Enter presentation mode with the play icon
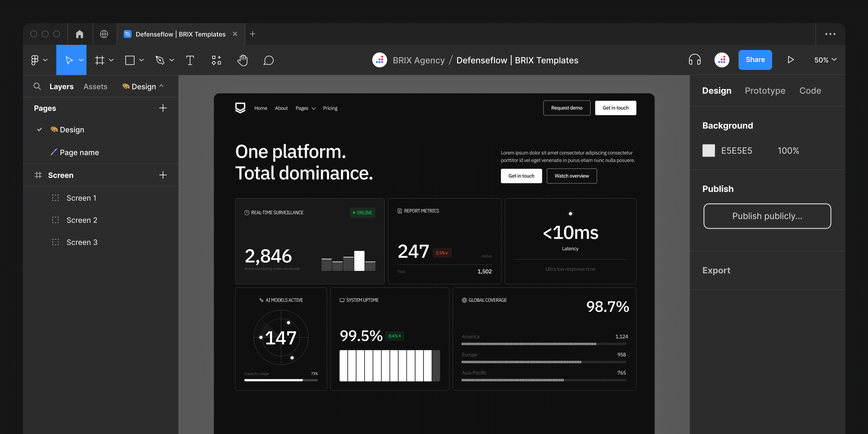This screenshot has width=868, height=434. click(791, 60)
